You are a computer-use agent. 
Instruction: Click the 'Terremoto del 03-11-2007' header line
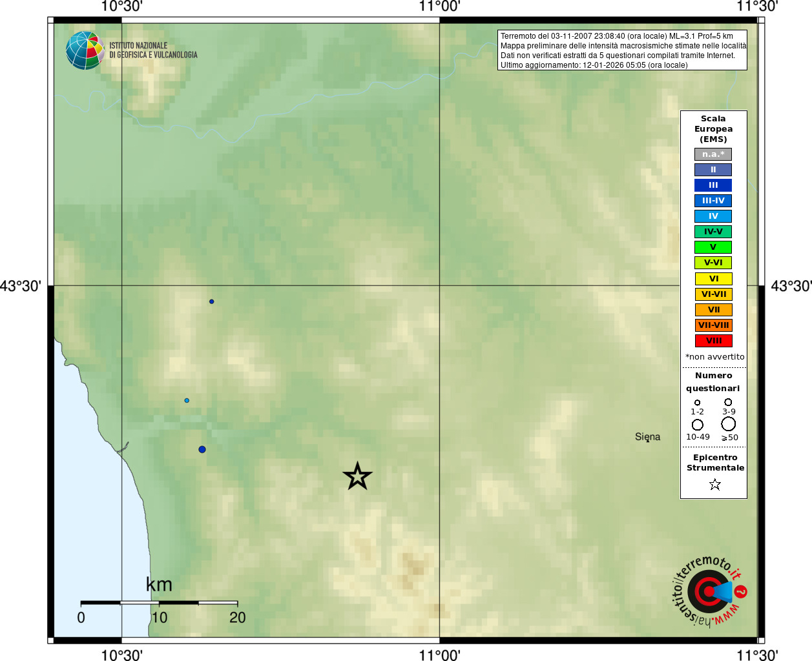[x=617, y=36]
